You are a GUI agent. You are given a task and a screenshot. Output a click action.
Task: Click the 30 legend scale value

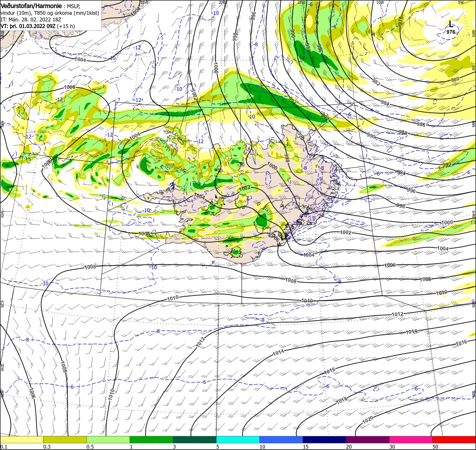[x=392, y=447]
